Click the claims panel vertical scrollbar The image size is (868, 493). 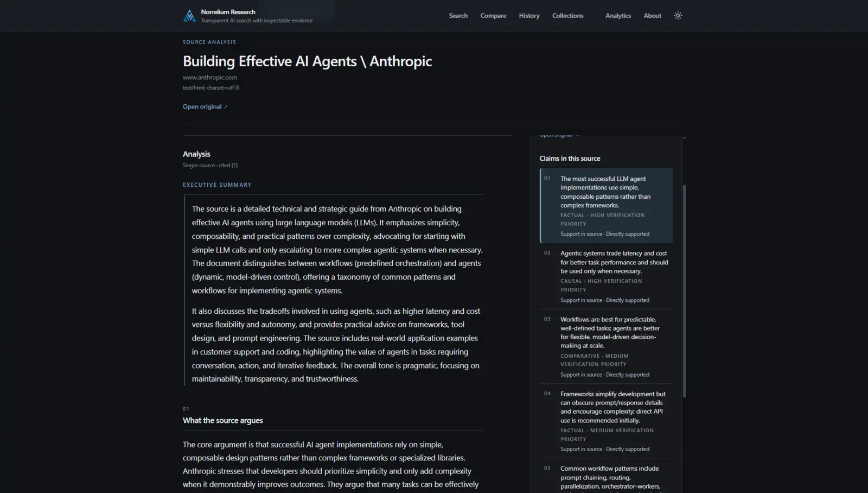coord(684,290)
